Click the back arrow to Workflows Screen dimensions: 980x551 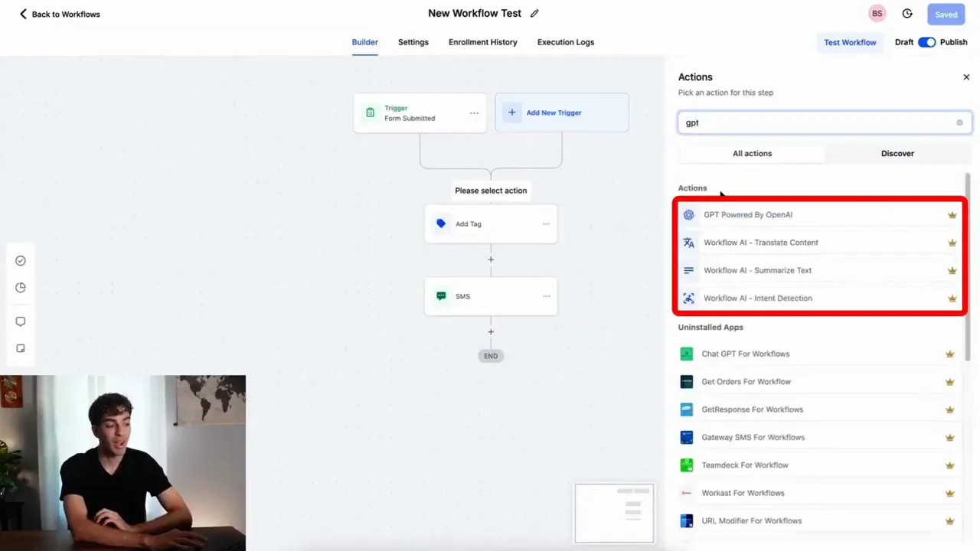click(x=23, y=14)
